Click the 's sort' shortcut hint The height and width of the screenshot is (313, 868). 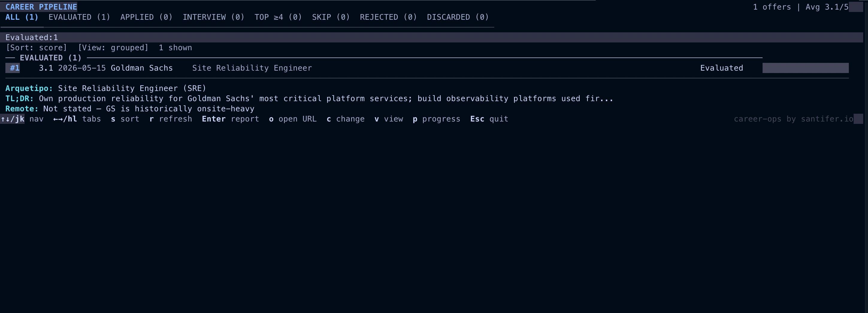coord(125,119)
